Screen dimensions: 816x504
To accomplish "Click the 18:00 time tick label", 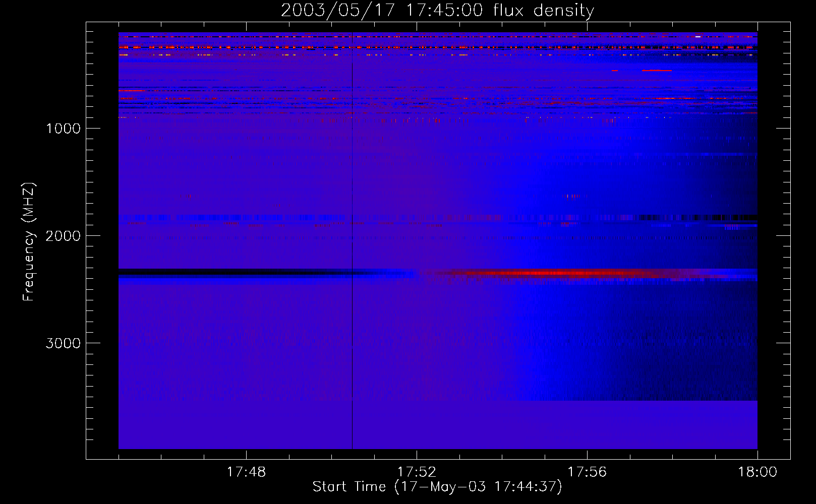I will click(757, 472).
